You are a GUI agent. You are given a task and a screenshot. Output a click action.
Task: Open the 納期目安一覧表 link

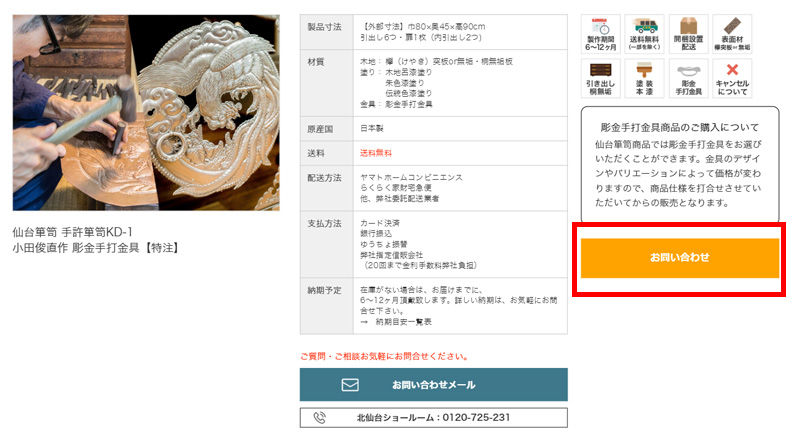pyautogui.click(x=403, y=322)
